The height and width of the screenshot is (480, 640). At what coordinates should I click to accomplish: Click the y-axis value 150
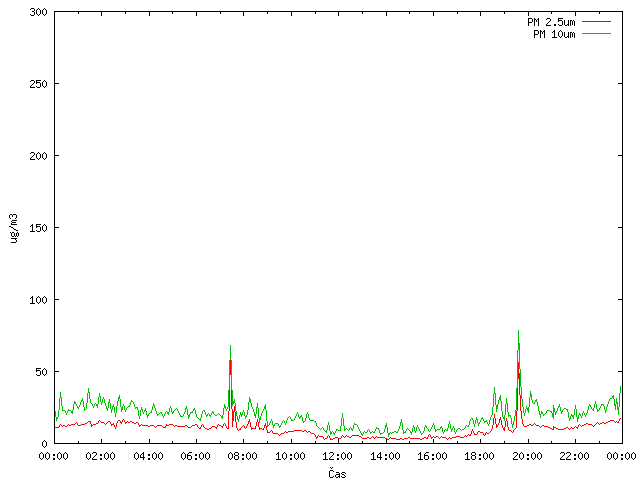(38, 228)
